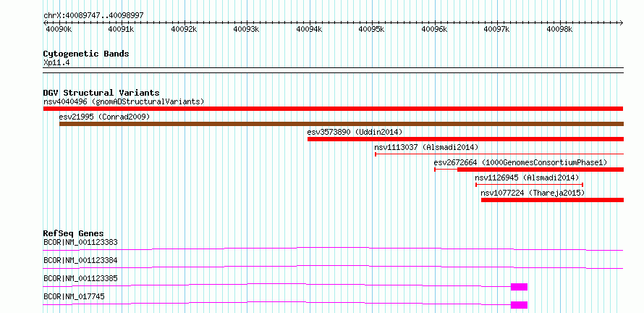Screen dimensions: 644x313
Task: Click the 40094k ruler position
Action: coord(309,30)
